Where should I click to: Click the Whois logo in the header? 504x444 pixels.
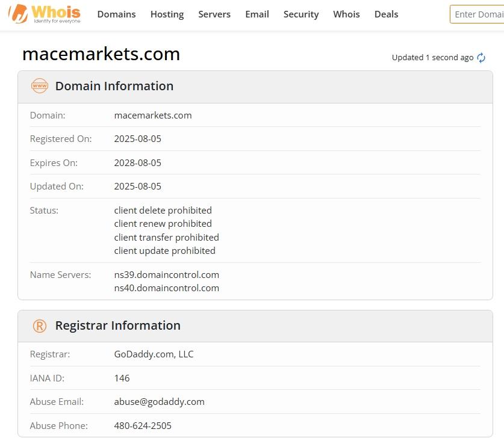point(45,14)
